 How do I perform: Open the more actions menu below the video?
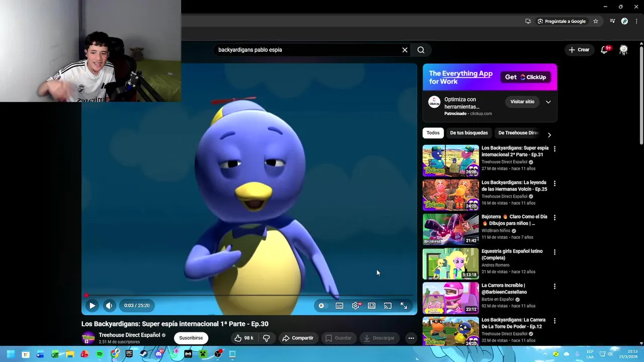click(x=411, y=338)
